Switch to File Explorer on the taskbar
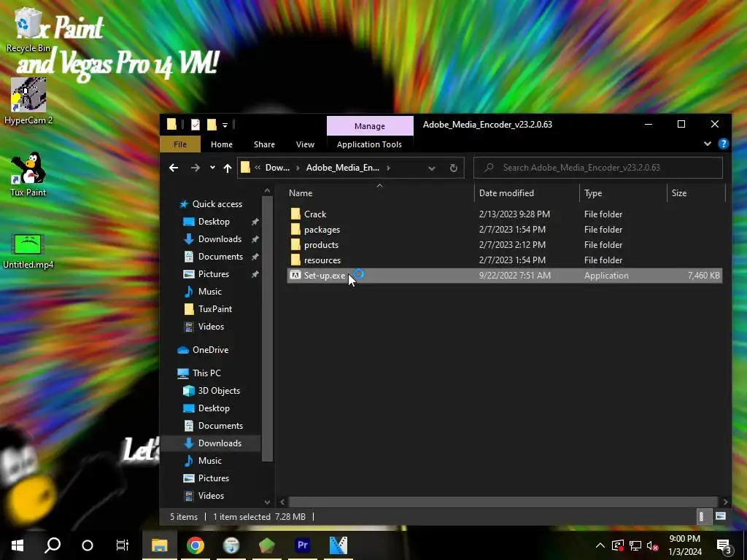 [160, 545]
